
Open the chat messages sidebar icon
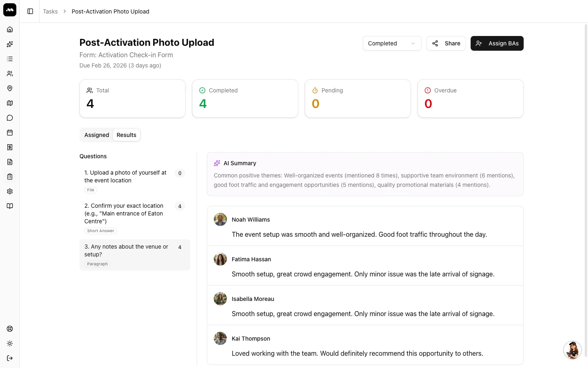pyautogui.click(x=10, y=118)
